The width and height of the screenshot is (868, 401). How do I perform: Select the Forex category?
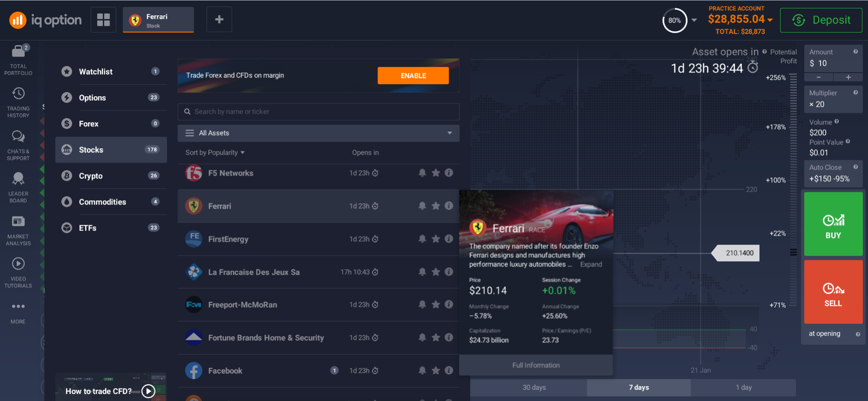tap(111, 124)
